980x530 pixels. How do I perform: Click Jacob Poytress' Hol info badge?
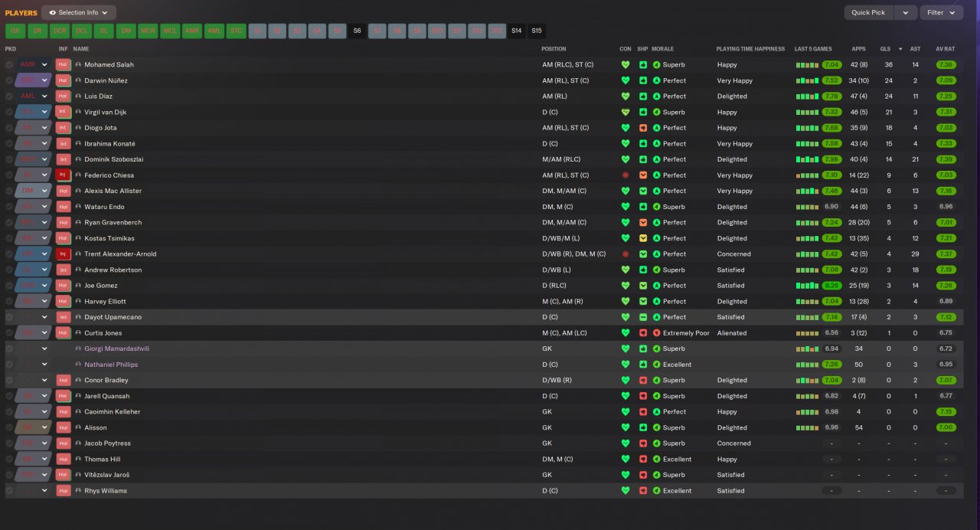tap(63, 443)
